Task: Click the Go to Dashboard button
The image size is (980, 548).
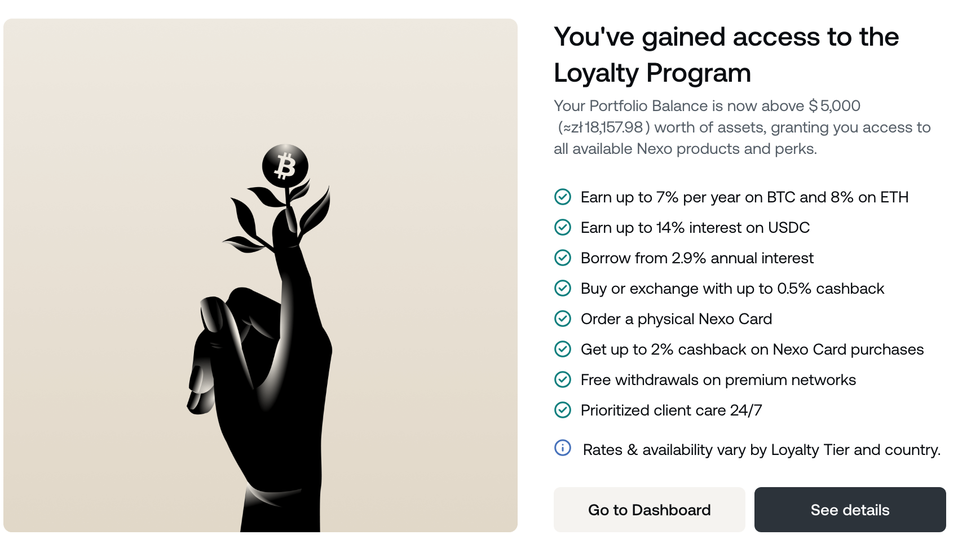Action: [649, 510]
